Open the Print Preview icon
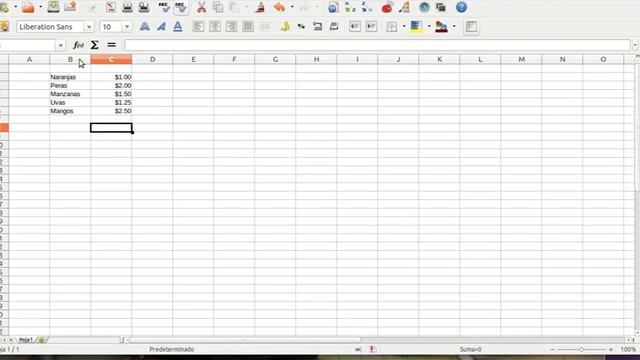 click(144, 7)
